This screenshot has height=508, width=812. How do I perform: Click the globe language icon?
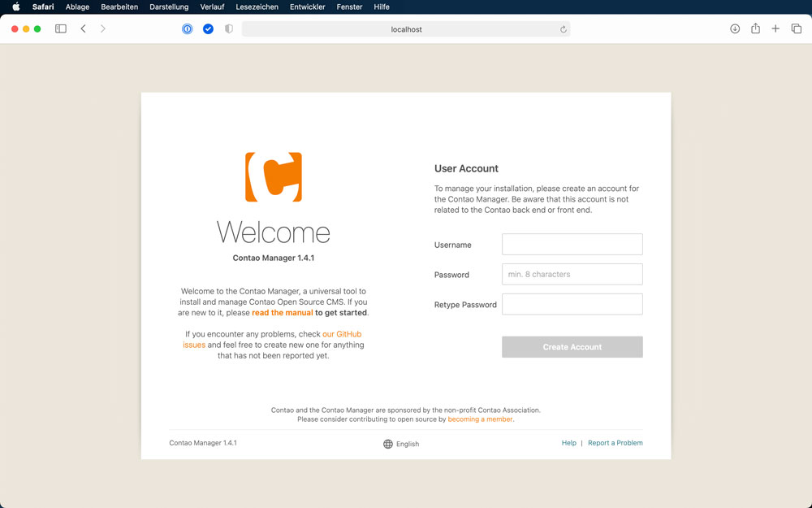(x=388, y=444)
